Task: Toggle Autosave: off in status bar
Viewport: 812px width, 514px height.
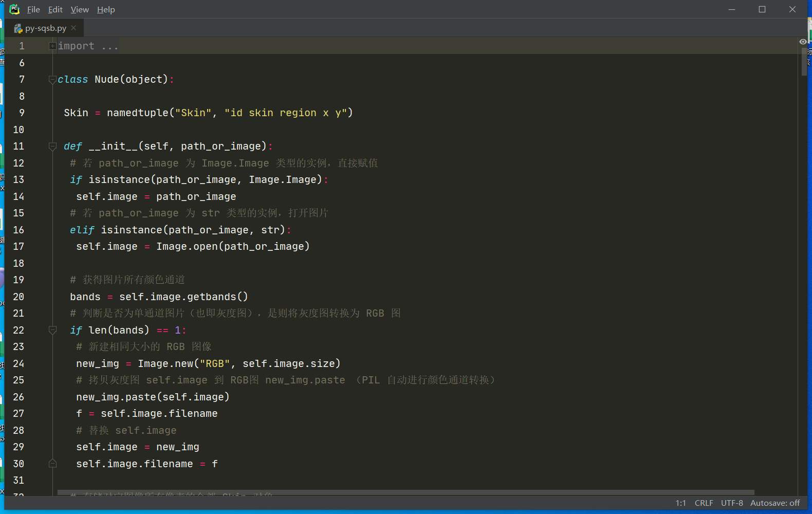Action: click(x=775, y=503)
